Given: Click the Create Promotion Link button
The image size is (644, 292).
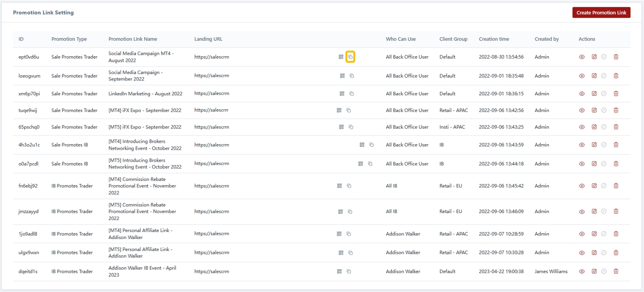Looking at the screenshot, I should coord(601,13).
